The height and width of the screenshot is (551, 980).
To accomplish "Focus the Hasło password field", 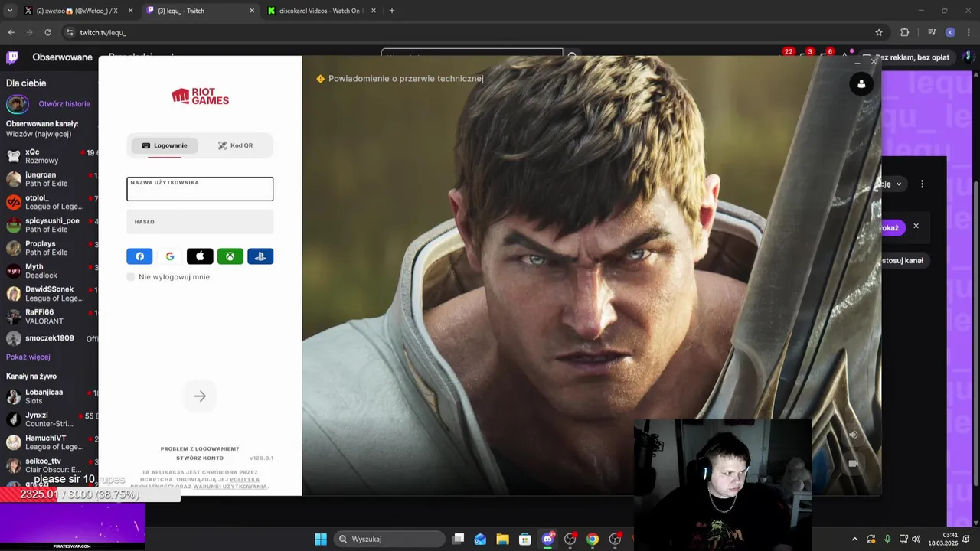I will (x=200, y=222).
